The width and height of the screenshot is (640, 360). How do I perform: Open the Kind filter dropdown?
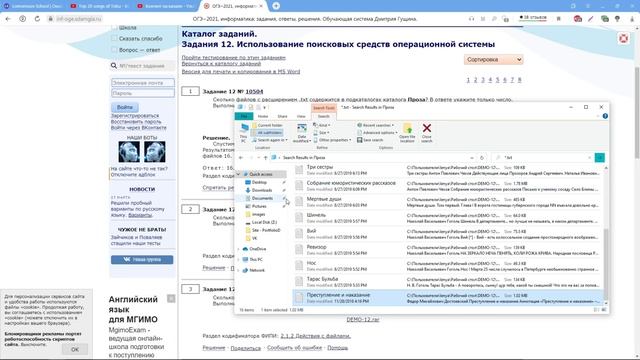tap(322, 125)
